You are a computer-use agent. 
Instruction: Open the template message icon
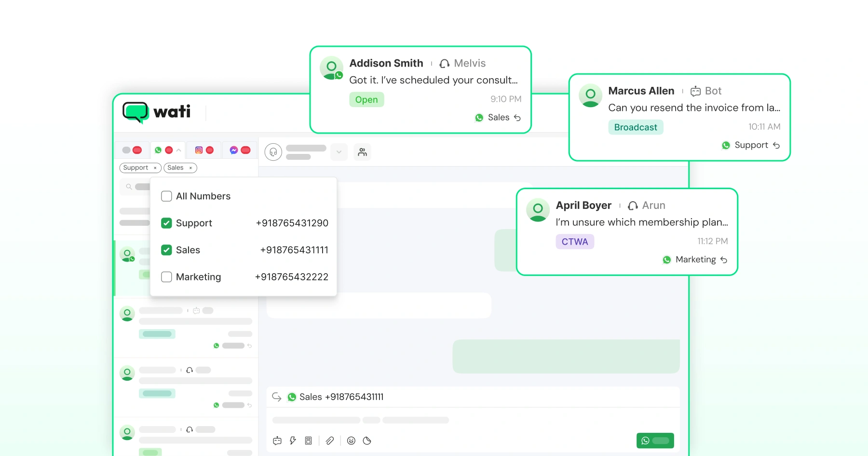(x=309, y=441)
